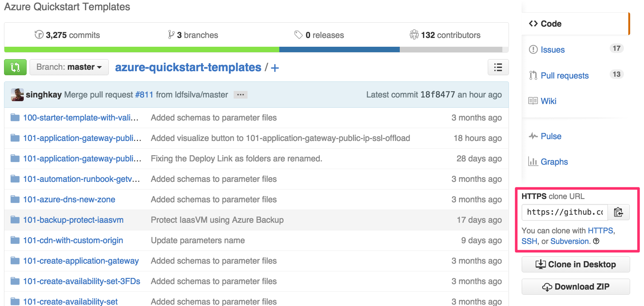
Task: Open the Pulse tab
Action: point(551,136)
